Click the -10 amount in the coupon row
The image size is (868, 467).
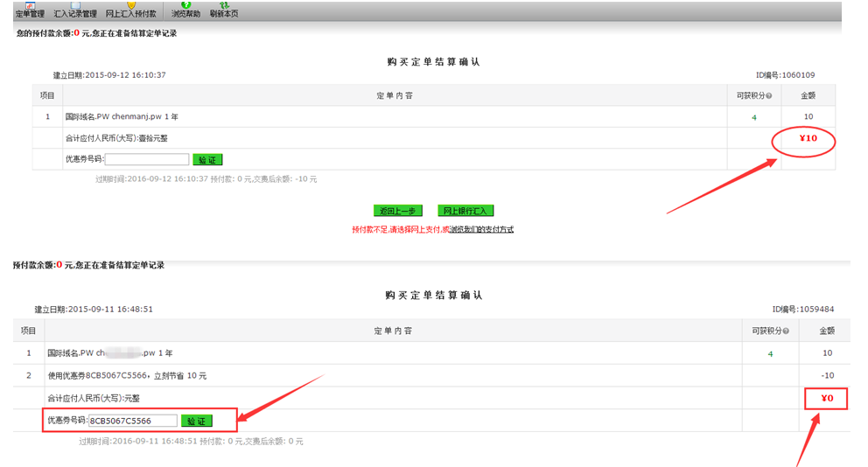(827, 376)
